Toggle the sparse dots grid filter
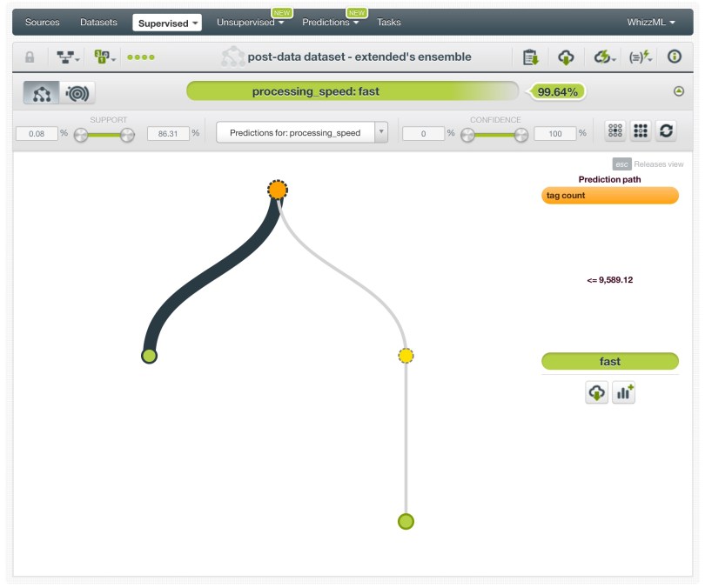This screenshot has width=705, height=588. (x=615, y=131)
